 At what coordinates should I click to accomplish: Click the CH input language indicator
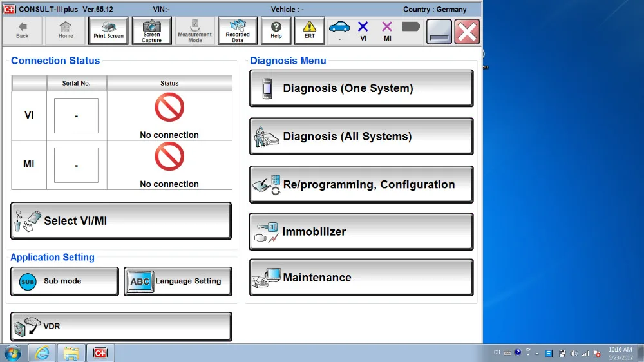497,352
